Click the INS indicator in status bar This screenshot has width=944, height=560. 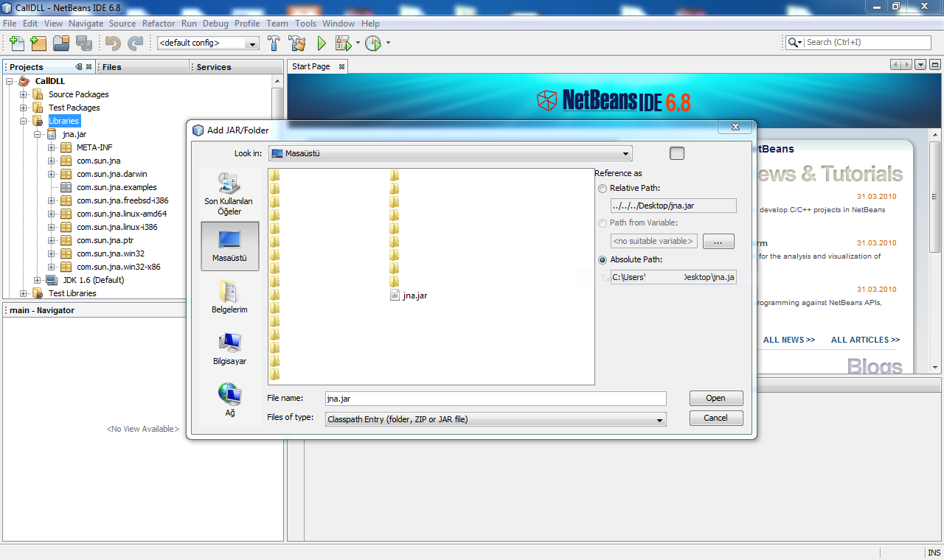(x=934, y=553)
